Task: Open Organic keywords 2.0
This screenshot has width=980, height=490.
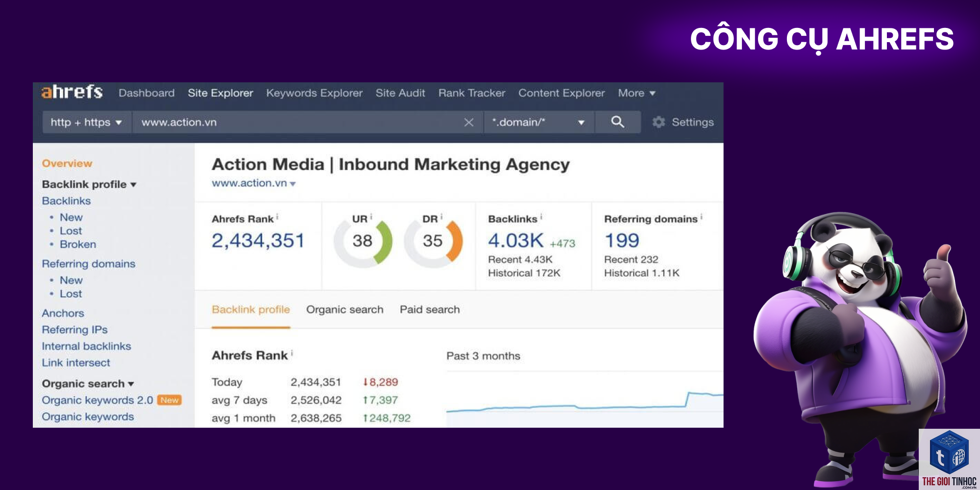Action: click(98, 400)
